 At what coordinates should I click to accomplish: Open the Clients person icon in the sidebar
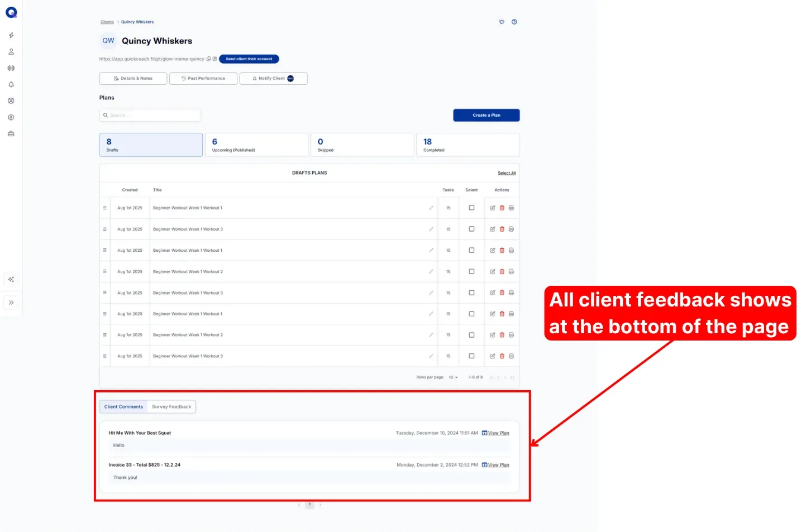tap(11, 52)
